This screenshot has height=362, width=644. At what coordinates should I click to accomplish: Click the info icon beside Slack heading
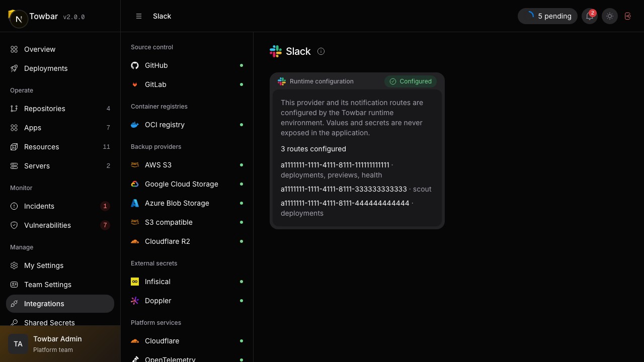[x=321, y=51]
